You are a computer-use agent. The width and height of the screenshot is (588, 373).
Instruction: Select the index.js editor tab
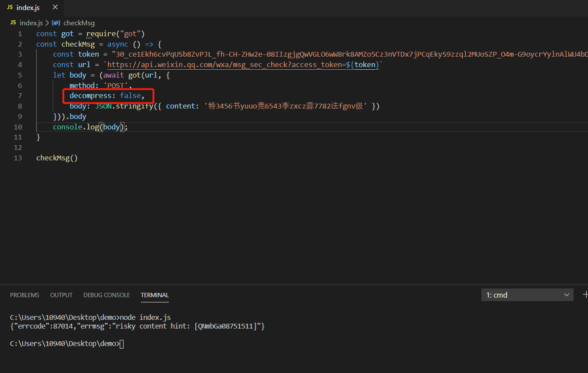pos(28,7)
